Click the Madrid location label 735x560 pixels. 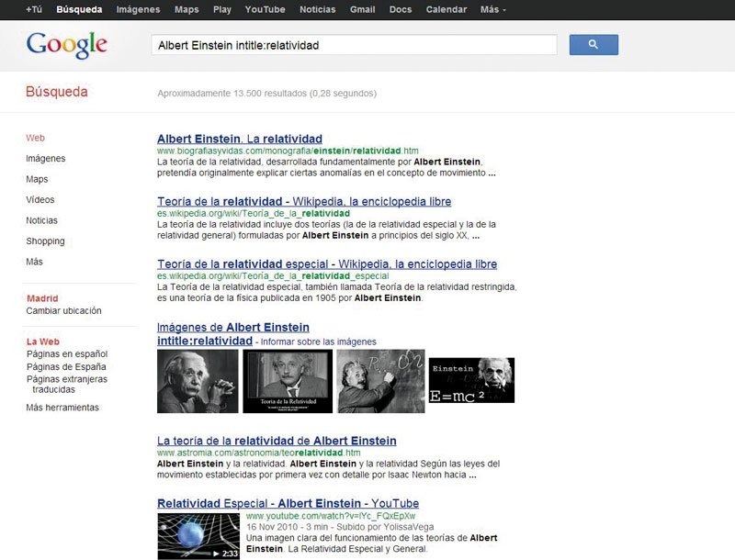(42, 298)
